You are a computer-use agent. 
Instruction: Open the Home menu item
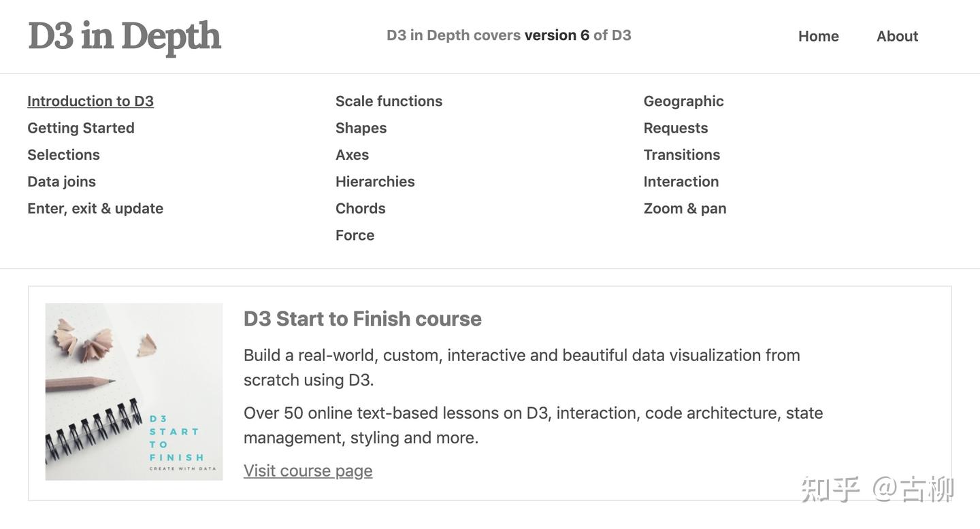818,36
